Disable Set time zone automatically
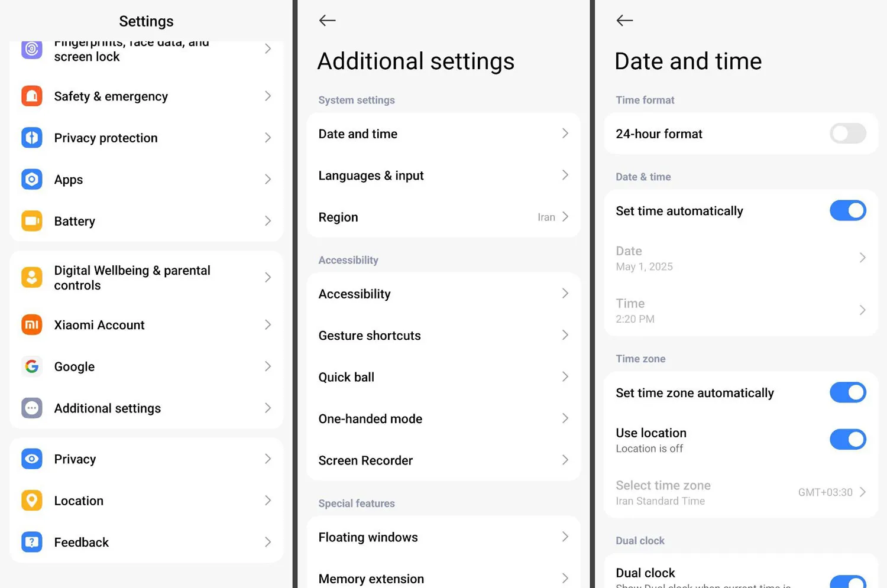This screenshot has width=887, height=588. point(847,392)
